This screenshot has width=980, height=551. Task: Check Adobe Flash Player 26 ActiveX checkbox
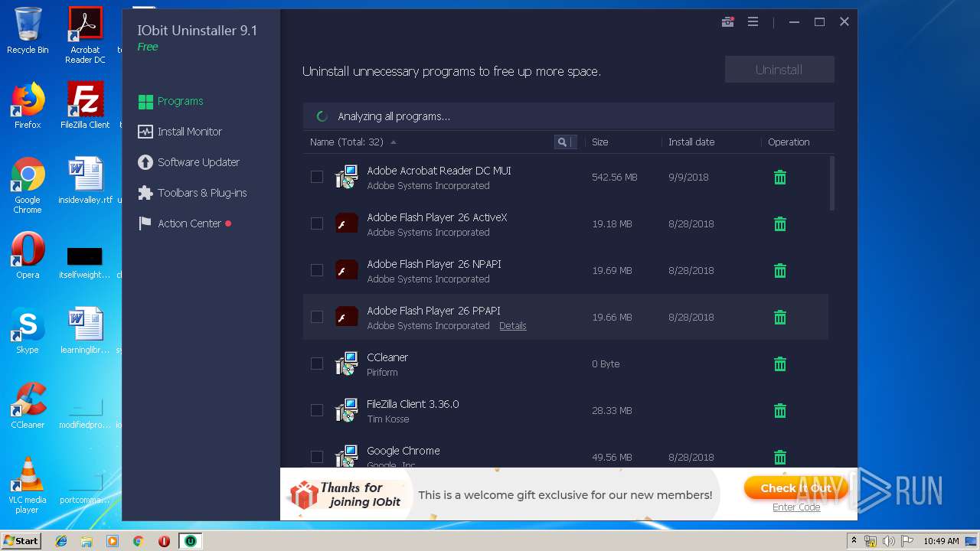[x=317, y=223]
